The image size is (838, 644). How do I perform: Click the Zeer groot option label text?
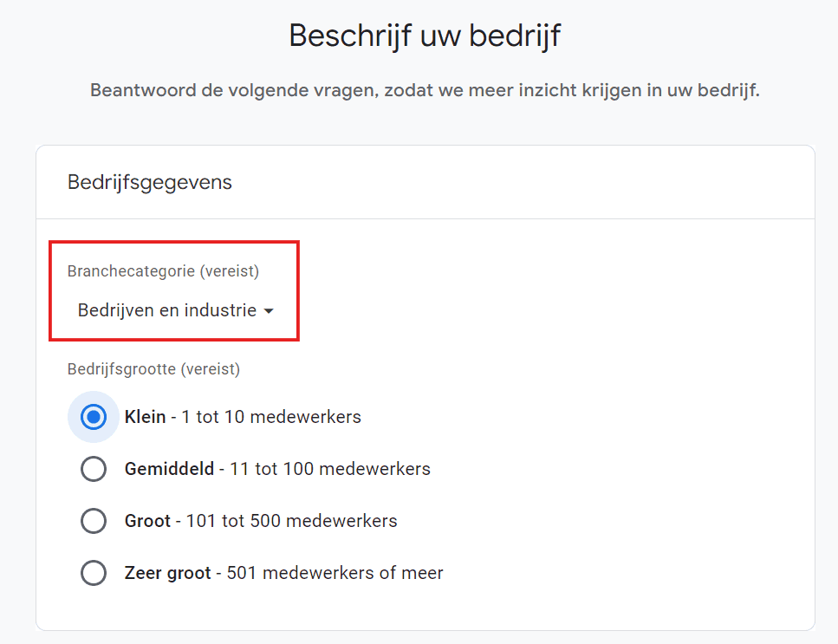point(284,573)
